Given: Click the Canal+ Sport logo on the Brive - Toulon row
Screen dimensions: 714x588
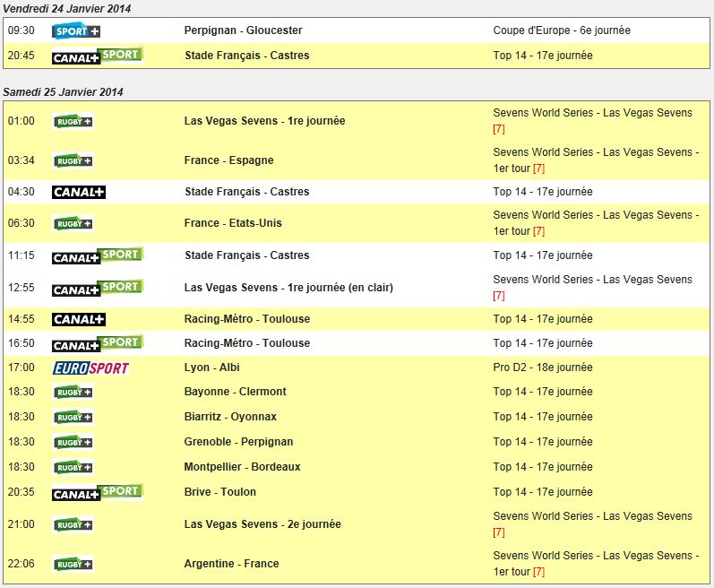Looking at the screenshot, I should [x=98, y=492].
